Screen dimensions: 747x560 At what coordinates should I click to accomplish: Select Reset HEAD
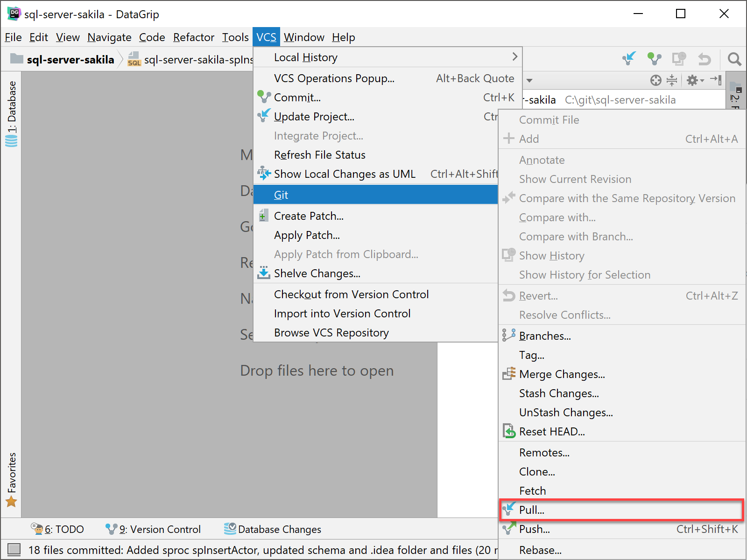pyautogui.click(x=622, y=432)
